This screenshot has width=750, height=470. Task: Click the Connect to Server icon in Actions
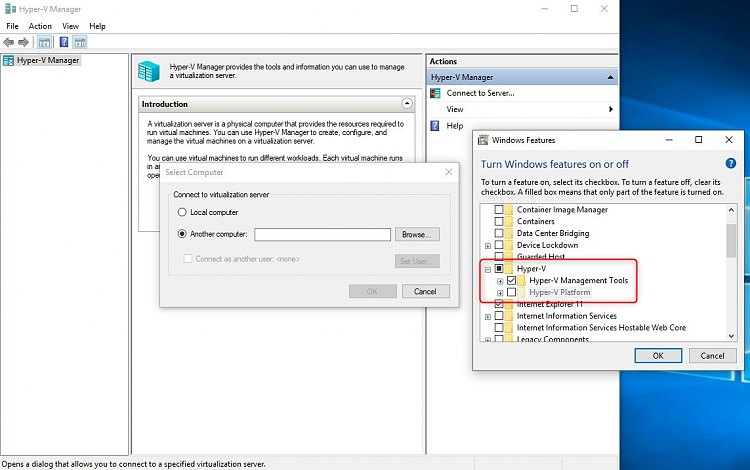point(435,93)
